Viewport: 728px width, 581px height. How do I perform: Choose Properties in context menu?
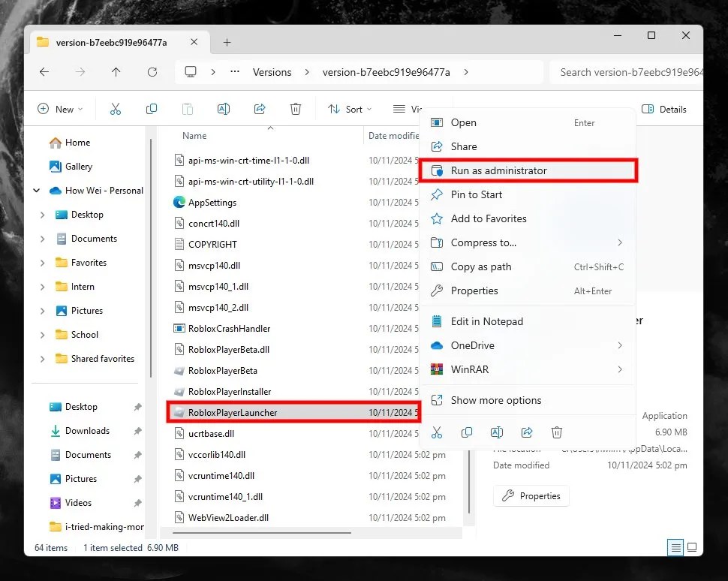point(528,290)
